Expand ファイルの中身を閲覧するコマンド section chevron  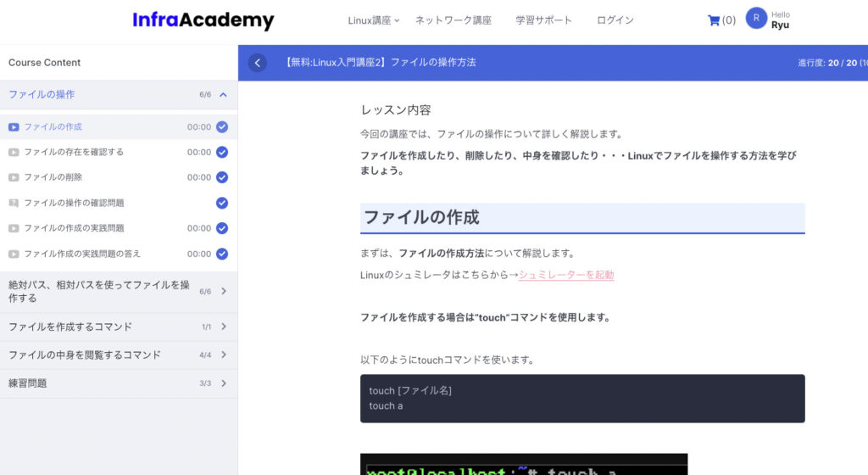point(224,355)
